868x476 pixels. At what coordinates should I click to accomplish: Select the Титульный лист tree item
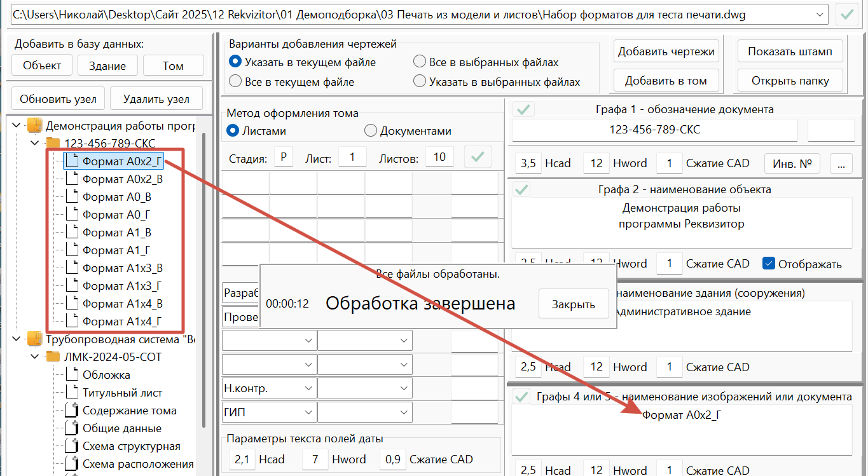[122, 393]
